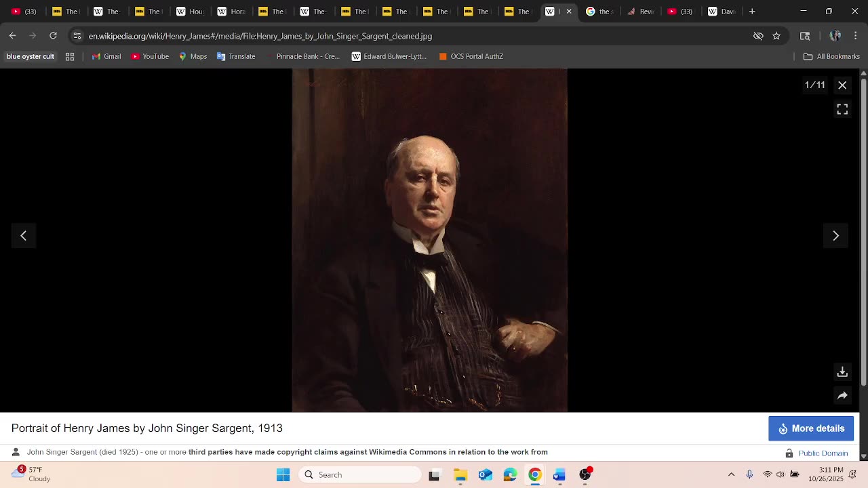Open Microsoft Word from the taskbar
Screen dimensions: 868x488
[x=559, y=475]
